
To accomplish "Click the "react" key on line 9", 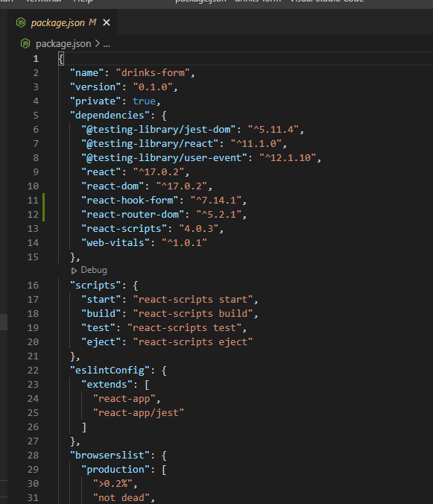I will pos(101,172).
